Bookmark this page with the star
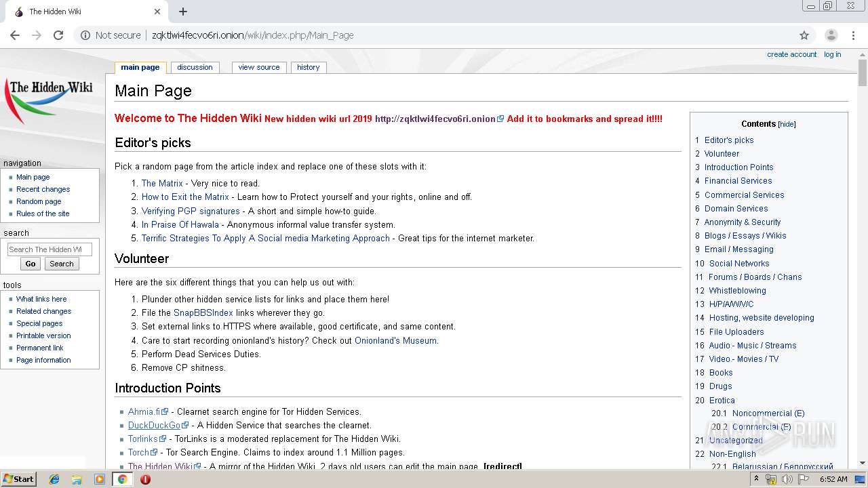 (x=804, y=35)
